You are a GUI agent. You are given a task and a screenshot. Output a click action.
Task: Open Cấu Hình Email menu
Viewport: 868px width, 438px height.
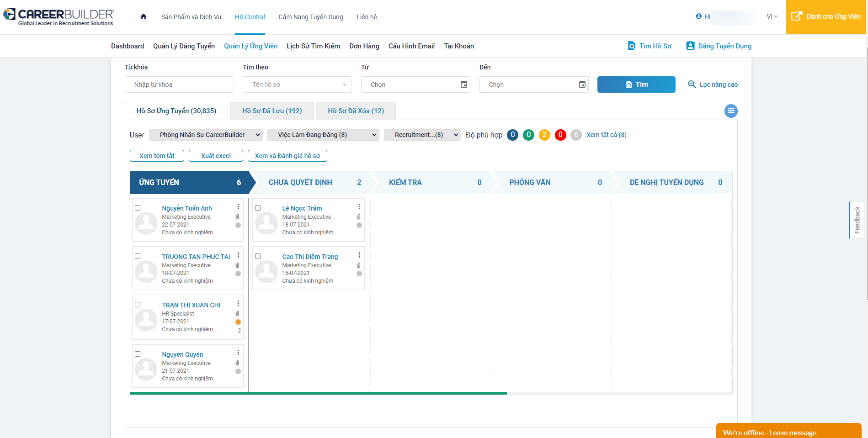click(411, 46)
